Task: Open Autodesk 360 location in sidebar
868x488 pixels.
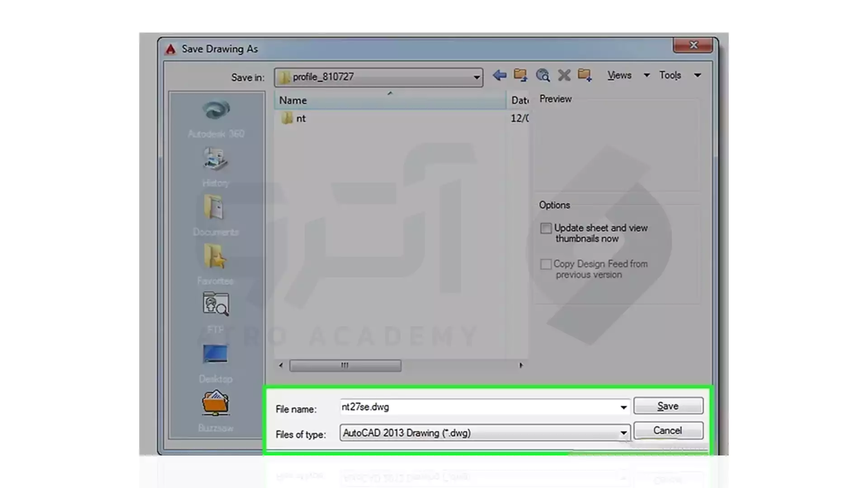Action: coord(216,119)
